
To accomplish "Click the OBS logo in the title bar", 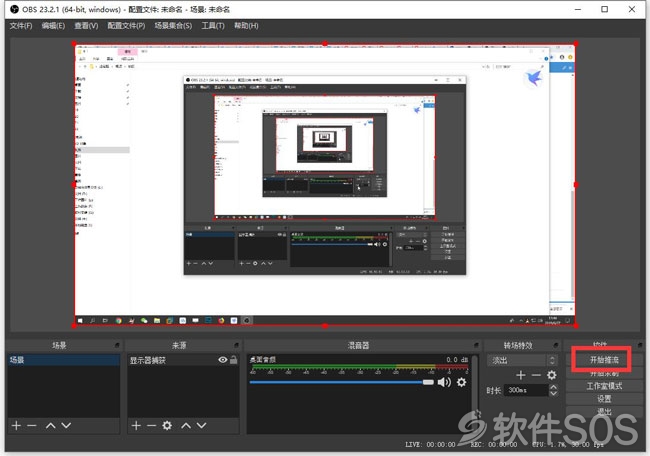I will (14, 9).
